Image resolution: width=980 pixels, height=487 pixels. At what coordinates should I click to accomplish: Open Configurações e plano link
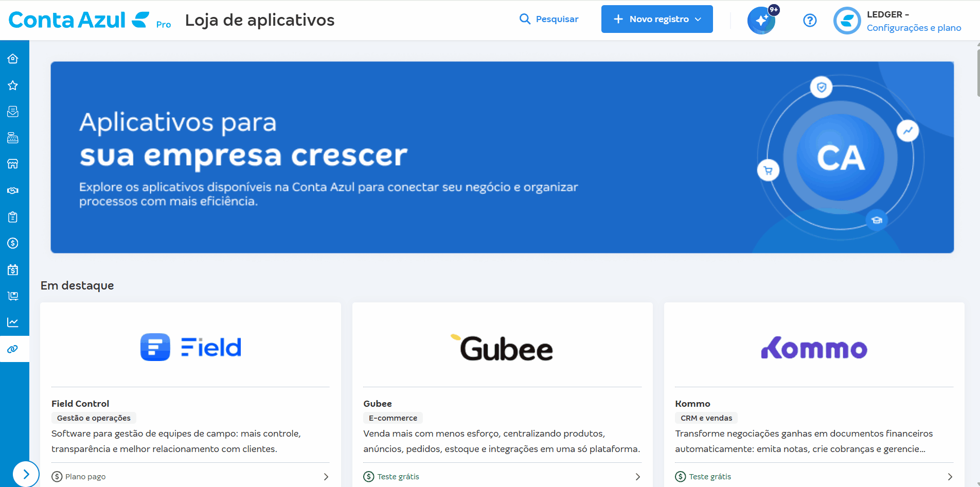(914, 28)
